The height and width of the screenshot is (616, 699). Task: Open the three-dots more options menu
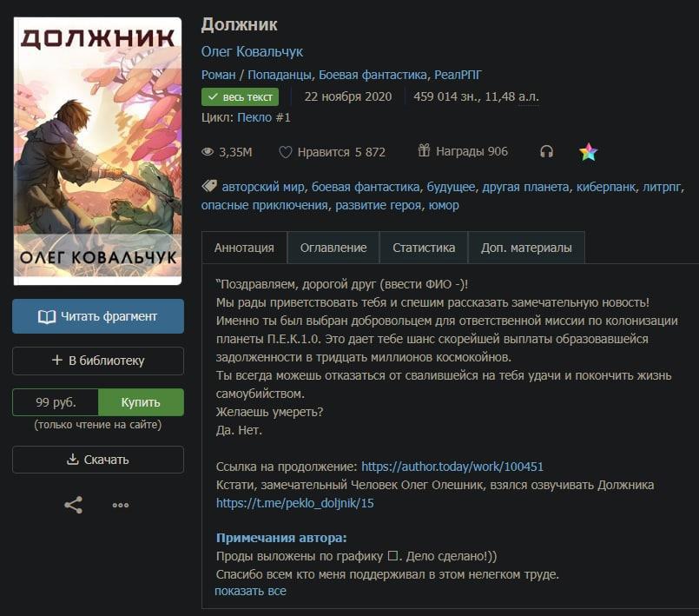(x=121, y=505)
